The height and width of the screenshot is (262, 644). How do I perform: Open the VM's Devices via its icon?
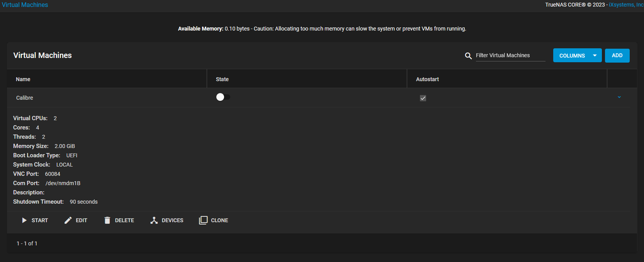pos(154,220)
